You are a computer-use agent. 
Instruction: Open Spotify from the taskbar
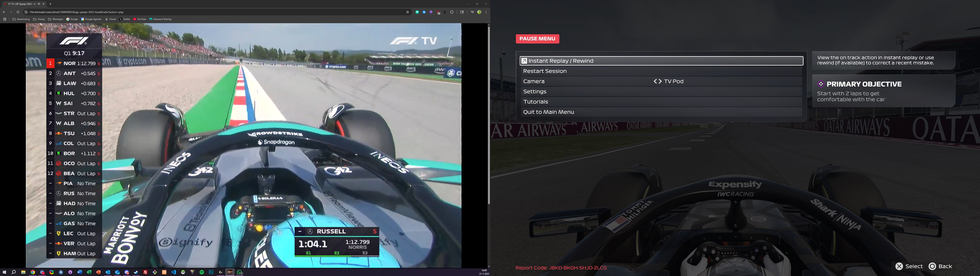pyautogui.click(x=202, y=272)
